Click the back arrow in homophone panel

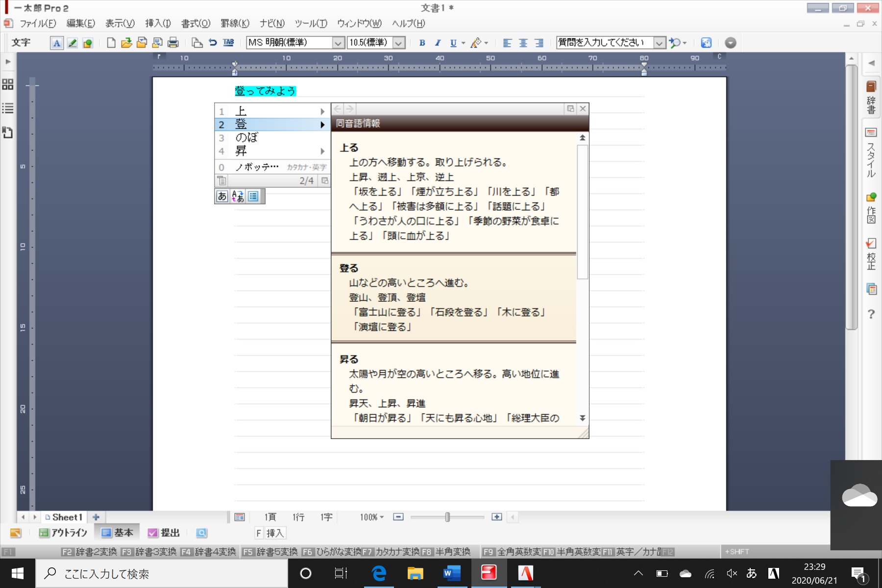(338, 109)
